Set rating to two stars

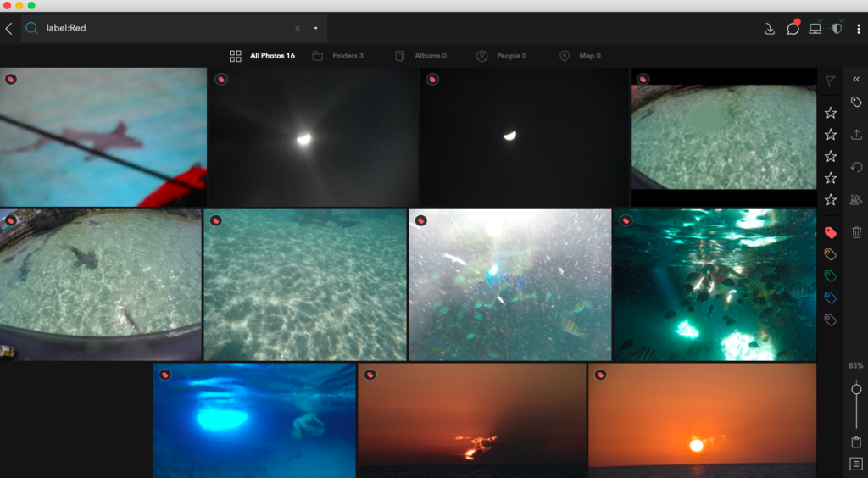click(831, 135)
